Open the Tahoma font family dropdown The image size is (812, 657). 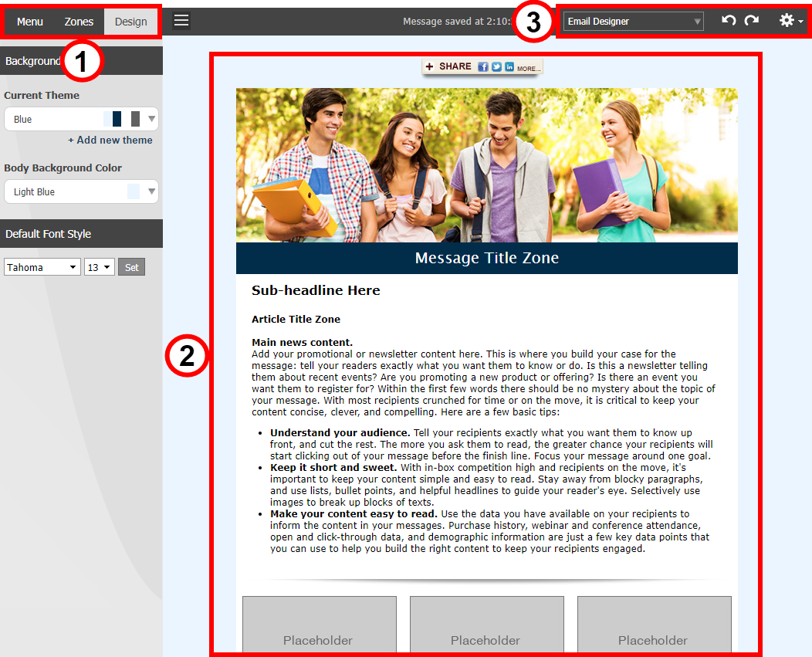point(42,267)
